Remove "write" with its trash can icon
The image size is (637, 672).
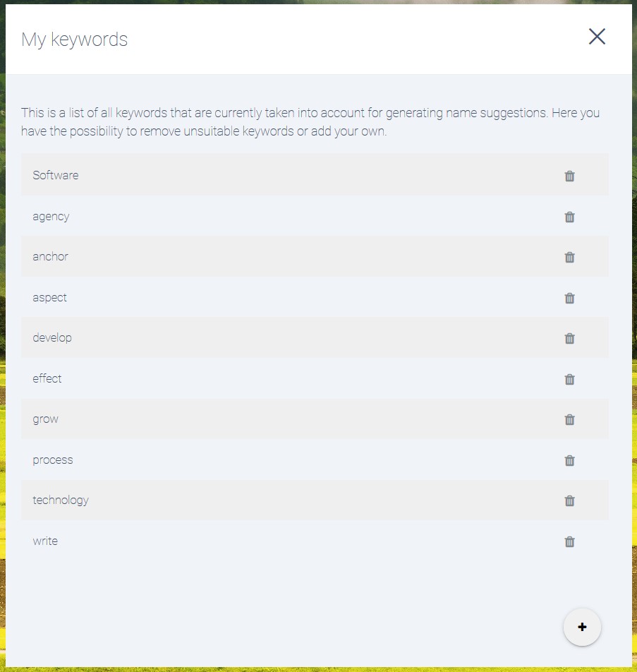tap(570, 541)
